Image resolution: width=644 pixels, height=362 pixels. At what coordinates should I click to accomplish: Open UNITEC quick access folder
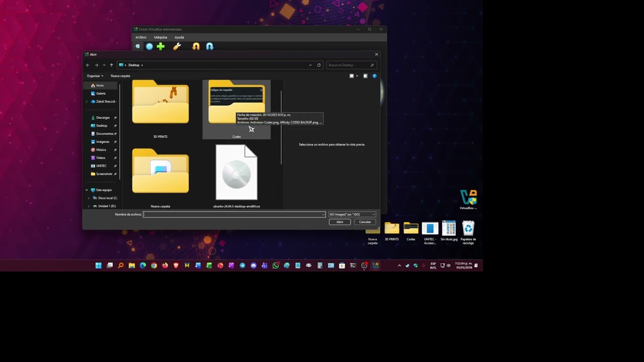[x=101, y=166]
